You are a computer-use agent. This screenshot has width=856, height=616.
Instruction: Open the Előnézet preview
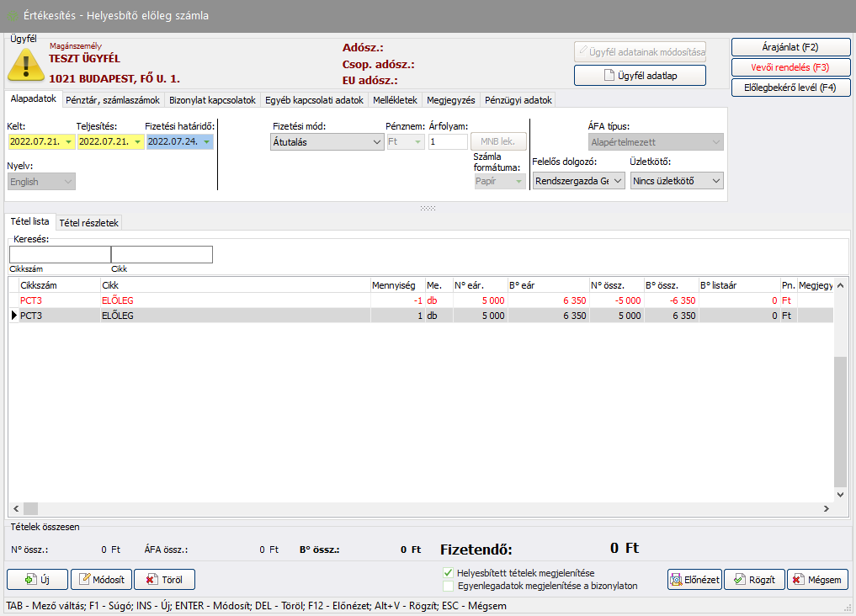(694, 580)
